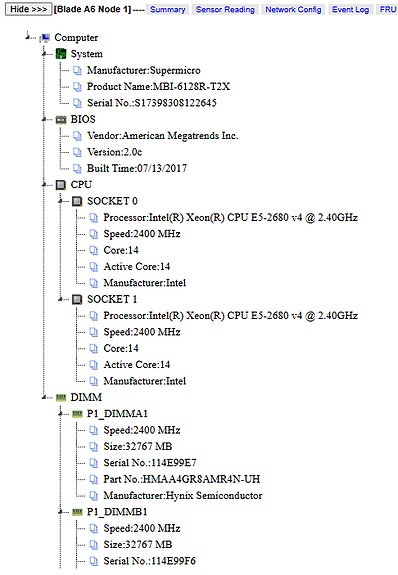Click the Hide >>> button

coord(28,9)
